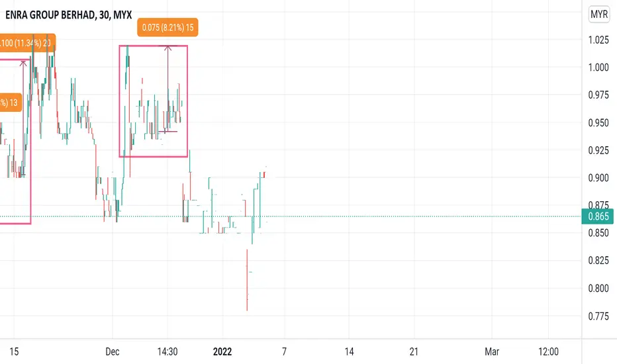Click the 1.025 price axis label

click(598, 40)
